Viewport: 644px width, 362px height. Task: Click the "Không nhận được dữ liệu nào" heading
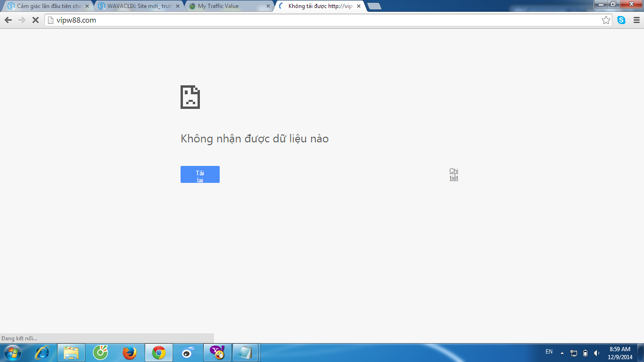(255, 139)
